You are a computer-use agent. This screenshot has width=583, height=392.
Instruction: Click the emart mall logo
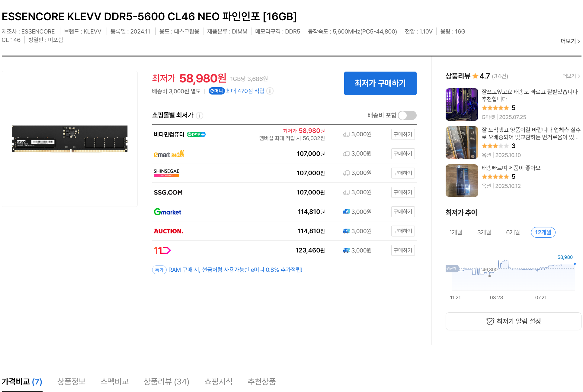point(169,154)
